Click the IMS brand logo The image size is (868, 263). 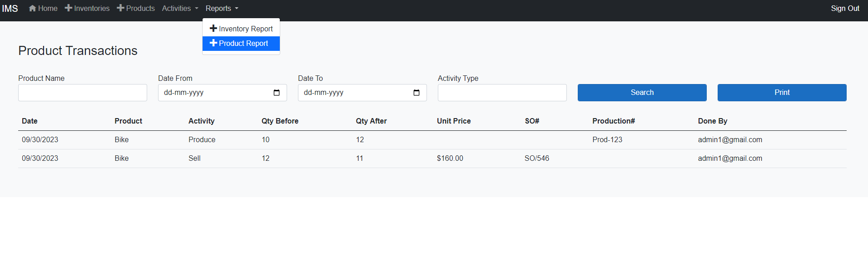coord(10,9)
